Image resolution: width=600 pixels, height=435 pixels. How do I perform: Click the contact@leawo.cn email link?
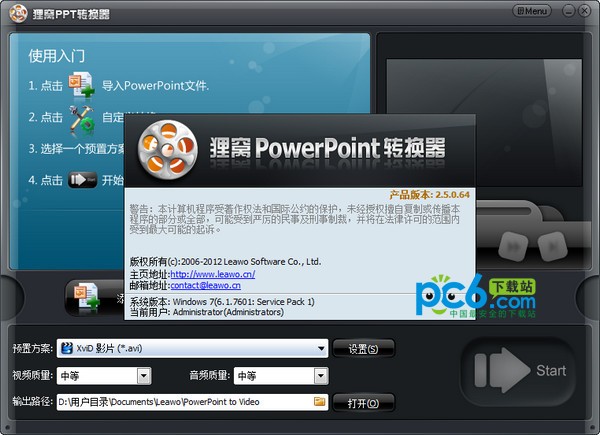[205, 285]
